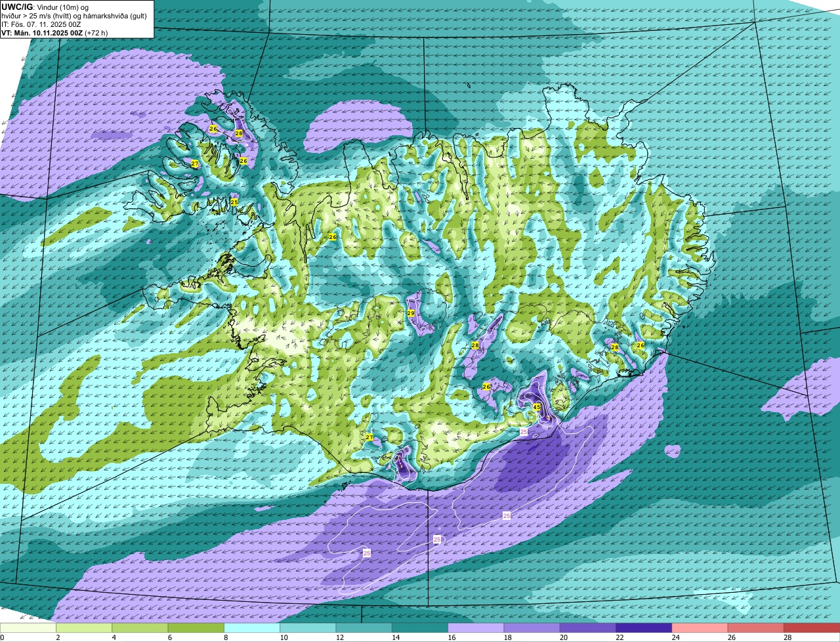Click the yellow 45 peak gust label
The image size is (840, 642).
pos(536,407)
